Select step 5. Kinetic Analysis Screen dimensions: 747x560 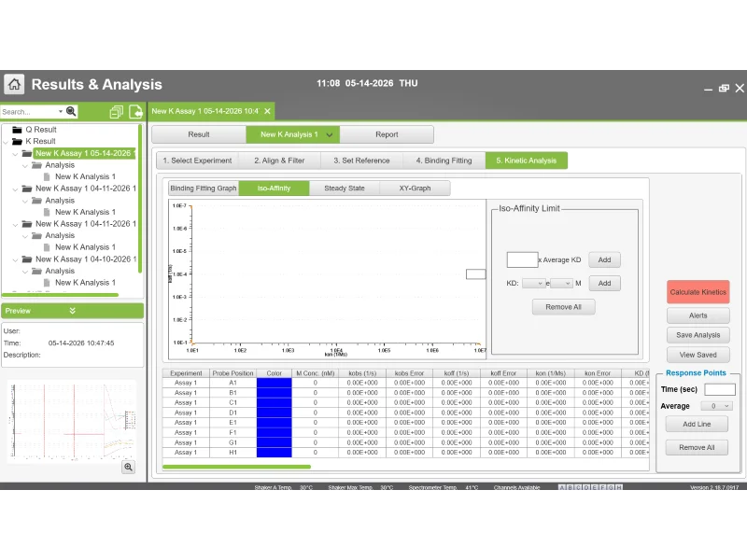[527, 161]
